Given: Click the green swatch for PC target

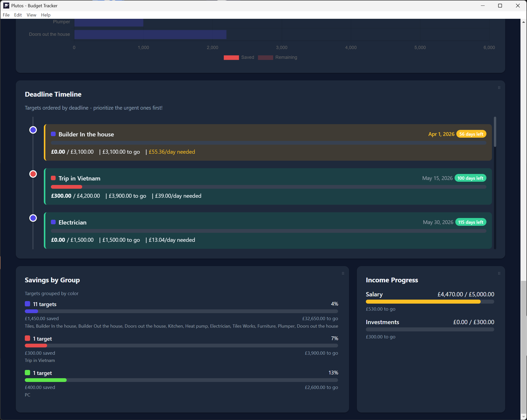Looking at the screenshot, I should pos(28,373).
